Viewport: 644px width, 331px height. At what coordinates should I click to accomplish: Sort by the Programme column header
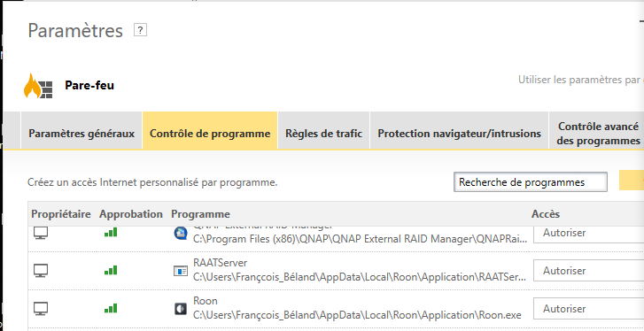pyautogui.click(x=200, y=214)
